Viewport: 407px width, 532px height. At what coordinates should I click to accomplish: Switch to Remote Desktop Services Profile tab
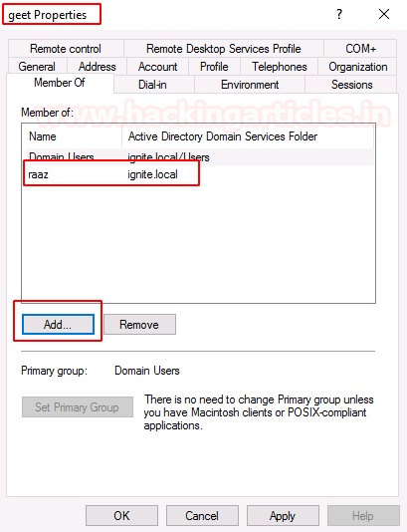[x=224, y=49]
